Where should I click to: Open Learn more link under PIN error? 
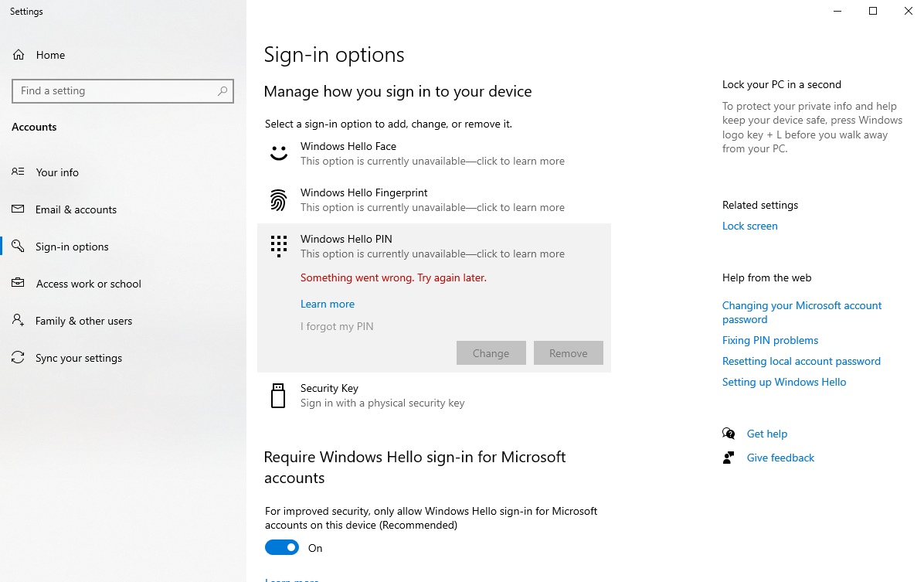point(327,304)
